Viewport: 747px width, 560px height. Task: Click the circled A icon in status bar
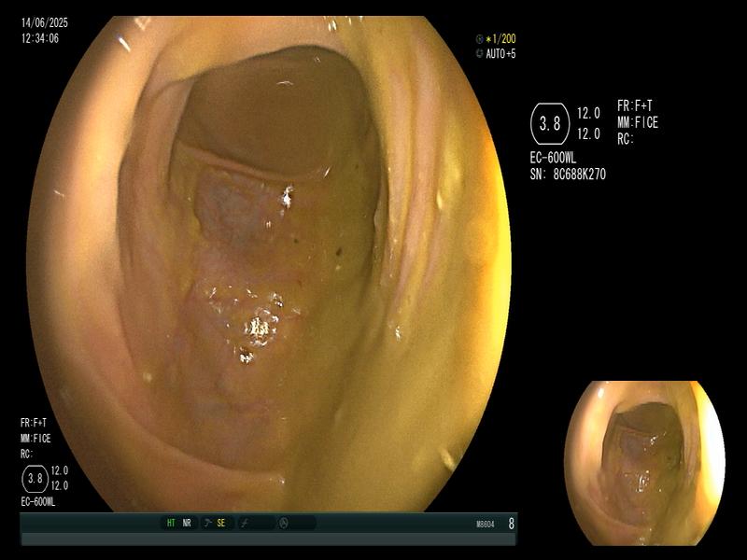(x=284, y=524)
